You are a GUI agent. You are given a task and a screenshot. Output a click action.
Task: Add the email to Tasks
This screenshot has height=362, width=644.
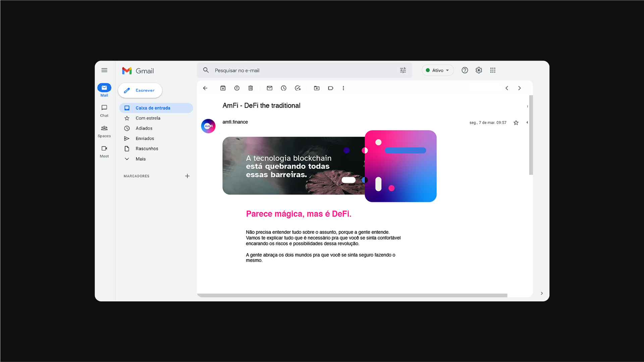(x=298, y=88)
